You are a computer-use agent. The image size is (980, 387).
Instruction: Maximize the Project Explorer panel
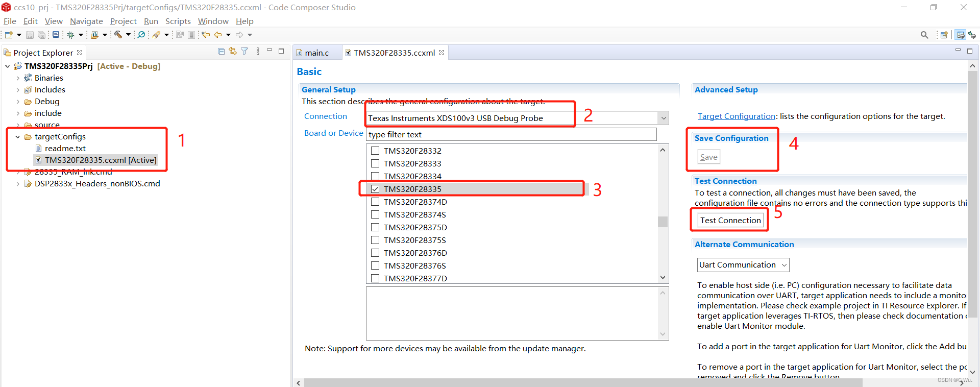(281, 51)
